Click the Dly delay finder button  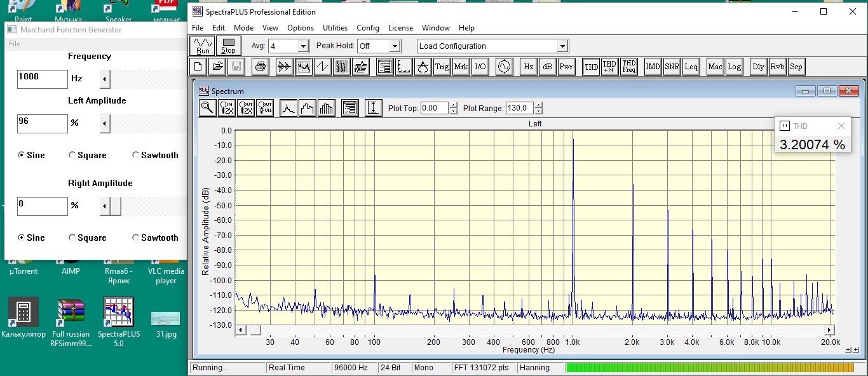coord(758,67)
